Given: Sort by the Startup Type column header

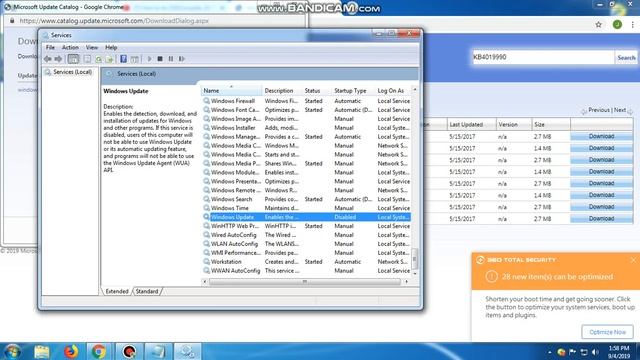Looking at the screenshot, I should (x=353, y=90).
